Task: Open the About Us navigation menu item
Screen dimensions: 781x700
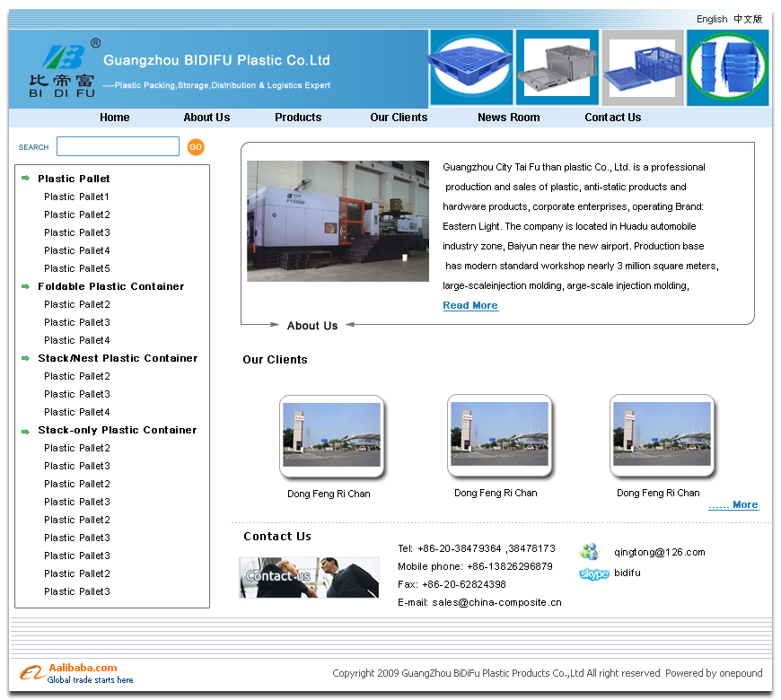Action: pyautogui.click(x=206, y=118)
